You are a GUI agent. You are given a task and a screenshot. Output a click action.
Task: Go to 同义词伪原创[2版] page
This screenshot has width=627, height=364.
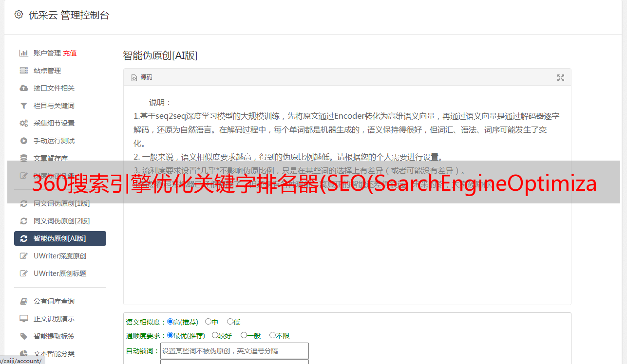click(61, 221)
